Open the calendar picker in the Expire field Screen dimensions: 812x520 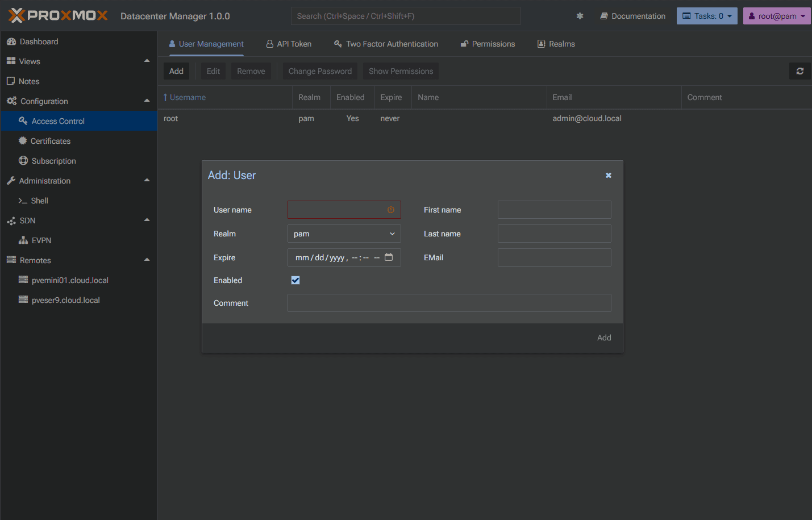[x=389, y=257]
